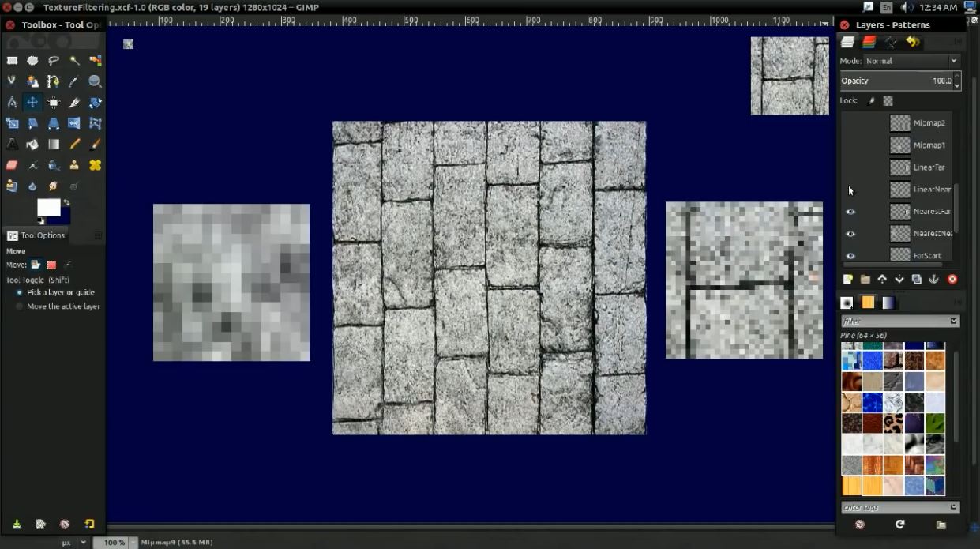Pick the Zoom magnifier tool
This screenshot has height=549, width=980.
[x=95, y=81]
